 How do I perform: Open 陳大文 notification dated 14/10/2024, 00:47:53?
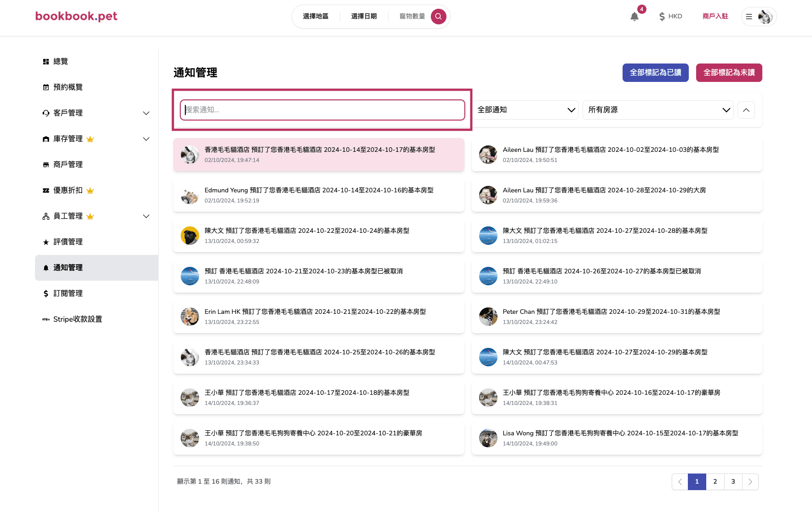(x=617, y=357)
